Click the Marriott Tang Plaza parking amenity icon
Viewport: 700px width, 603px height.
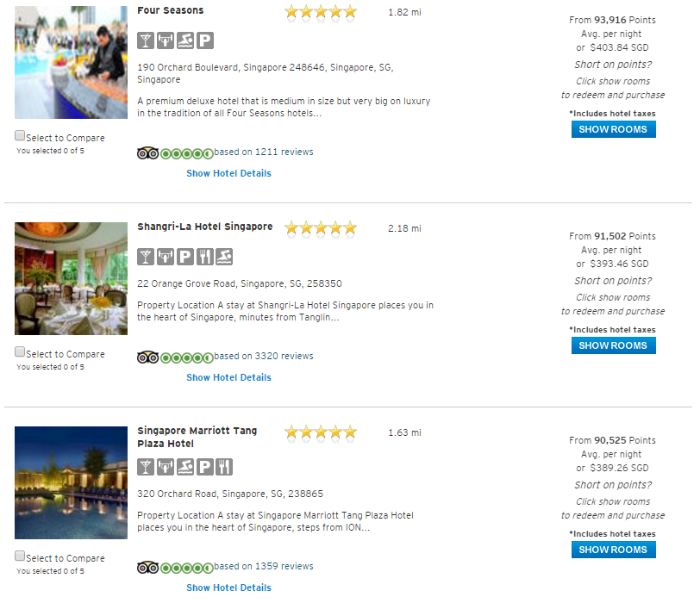[205, 467]
